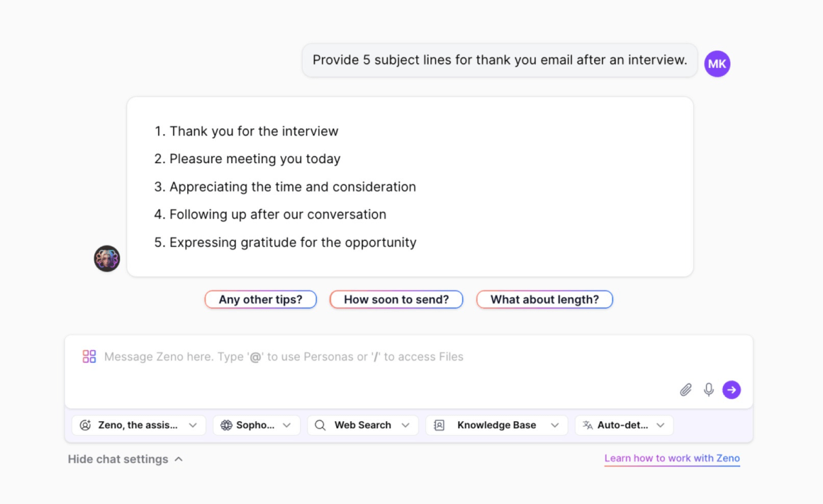
Task: Click the user prompt message bubble
Action: pos(500,60)
